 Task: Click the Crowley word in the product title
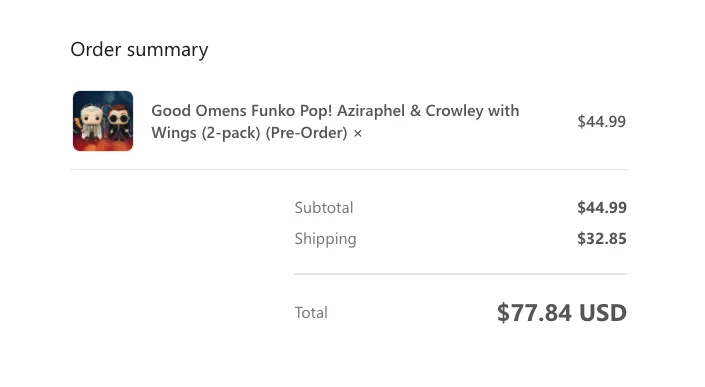click(x=455, y=111)
